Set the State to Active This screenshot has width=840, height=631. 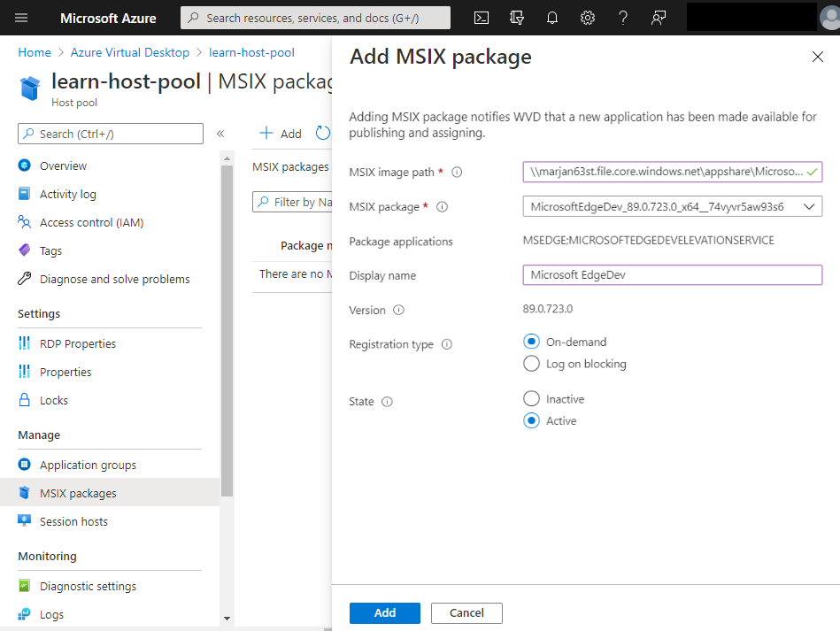531,420
